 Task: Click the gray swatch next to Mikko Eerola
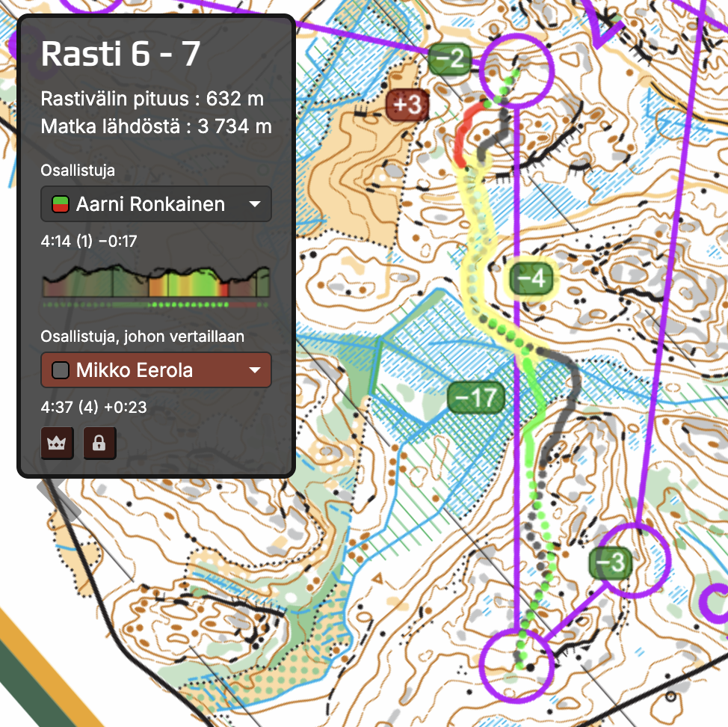pos(60,370)
